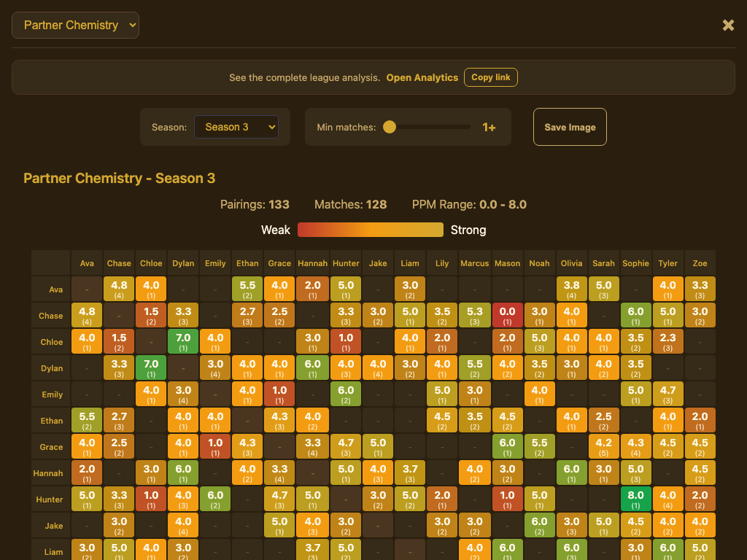Select the Grace row, Mason column 6.0 cell
747x560 pixels.
[508, 446]
